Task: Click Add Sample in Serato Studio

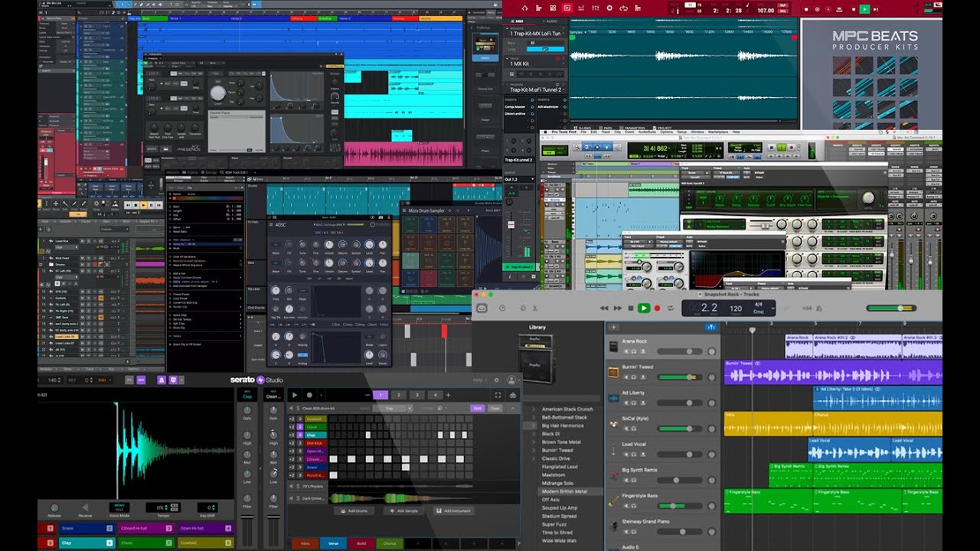Action: tap(402, 510)
